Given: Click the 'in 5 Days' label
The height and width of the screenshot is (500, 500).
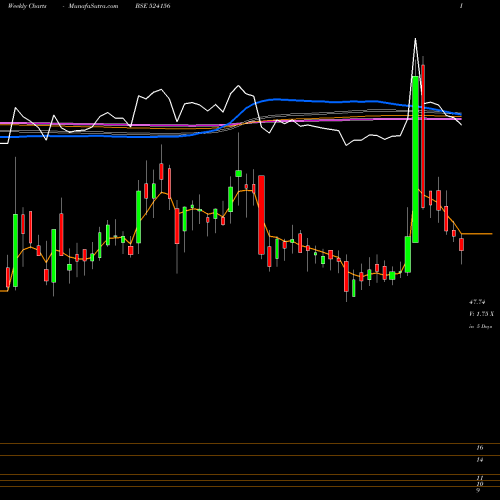Looking at the screenshot, I should click(x=480, y=326).
